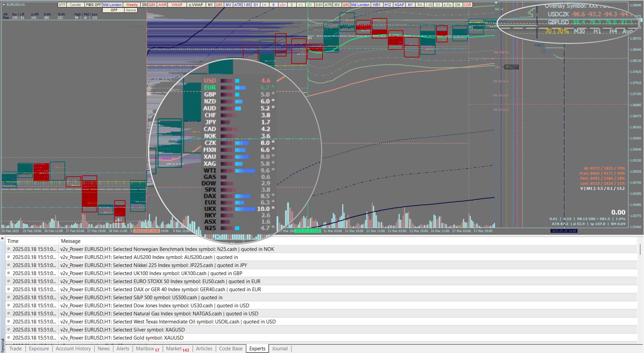The width and height of the screenshot is (644, 353).
Task: Click the MTF chart button
Action: [x=62, y=5]
